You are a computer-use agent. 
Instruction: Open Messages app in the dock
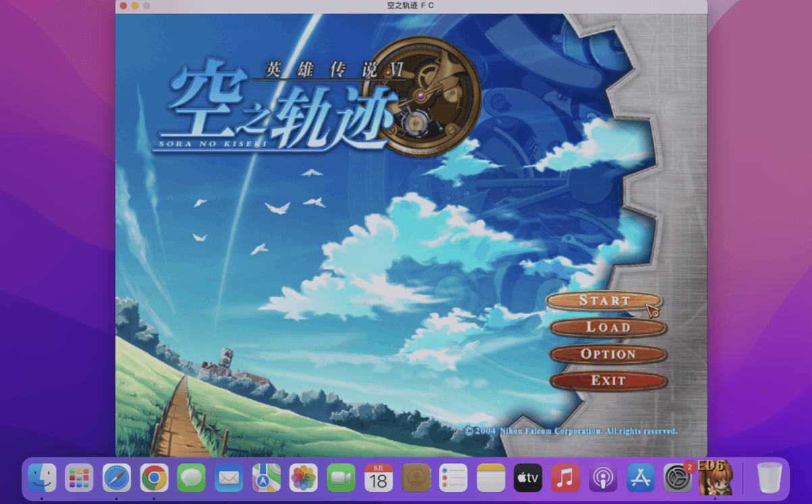(191, 478)
